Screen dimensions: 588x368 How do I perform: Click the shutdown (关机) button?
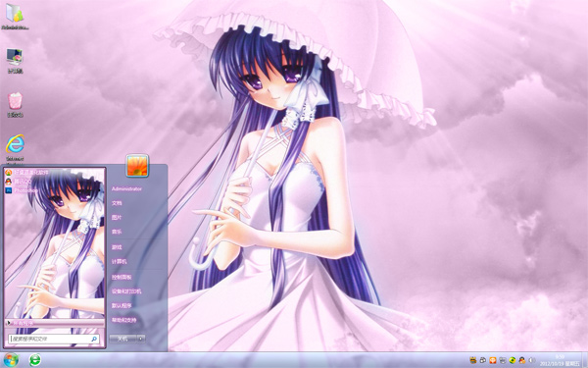coord(123,339)
